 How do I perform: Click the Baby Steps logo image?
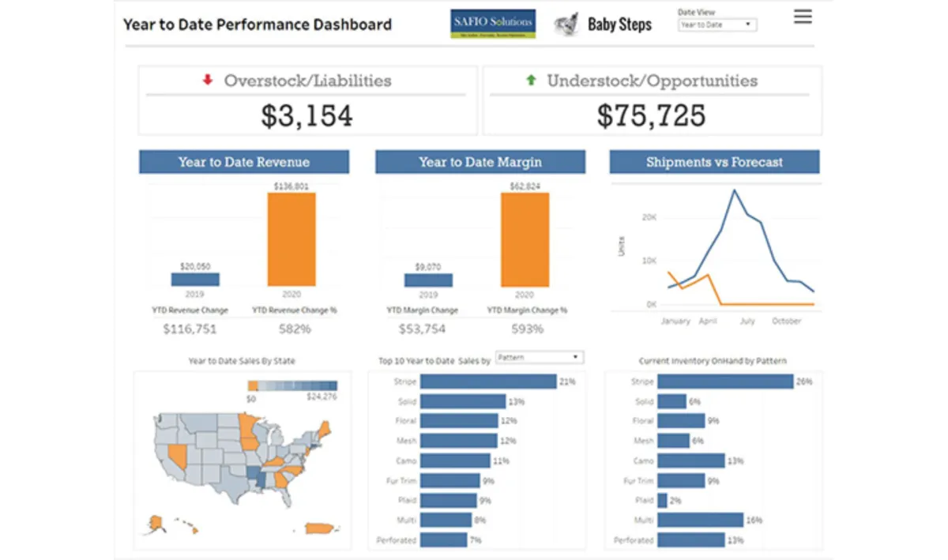click(566, 24)
